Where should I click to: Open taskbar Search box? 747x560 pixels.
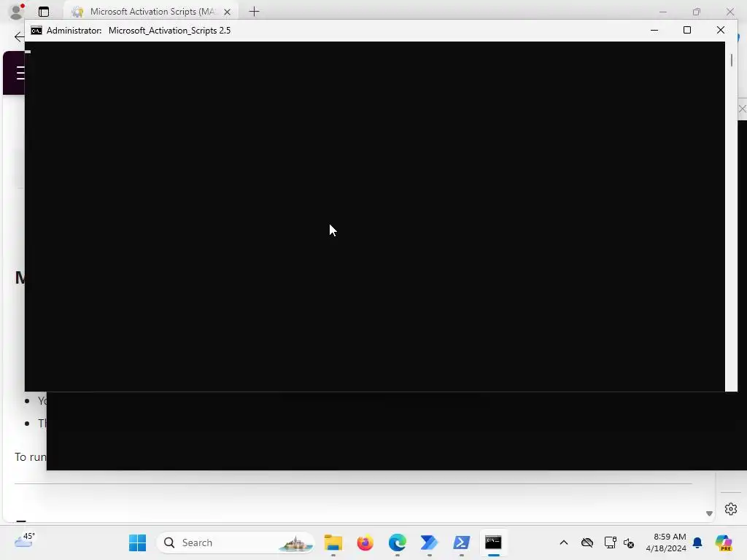(x=236, y=542)
